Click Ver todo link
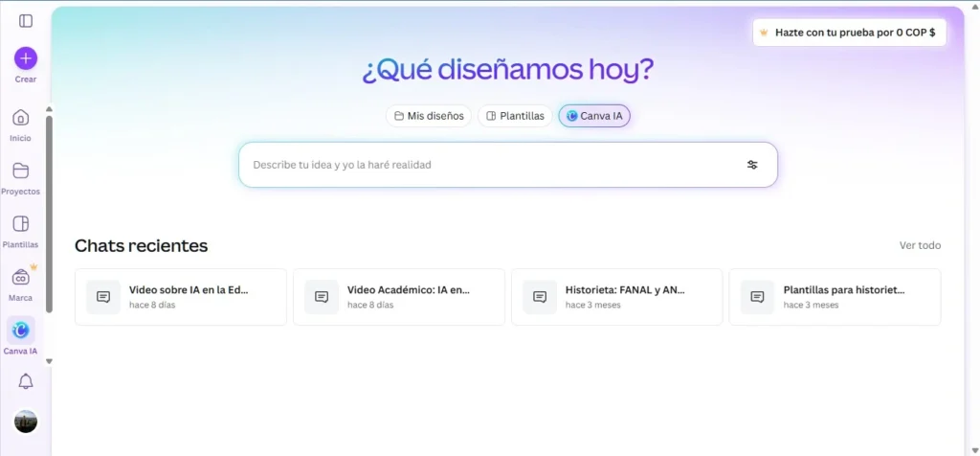 coord(920,246)
